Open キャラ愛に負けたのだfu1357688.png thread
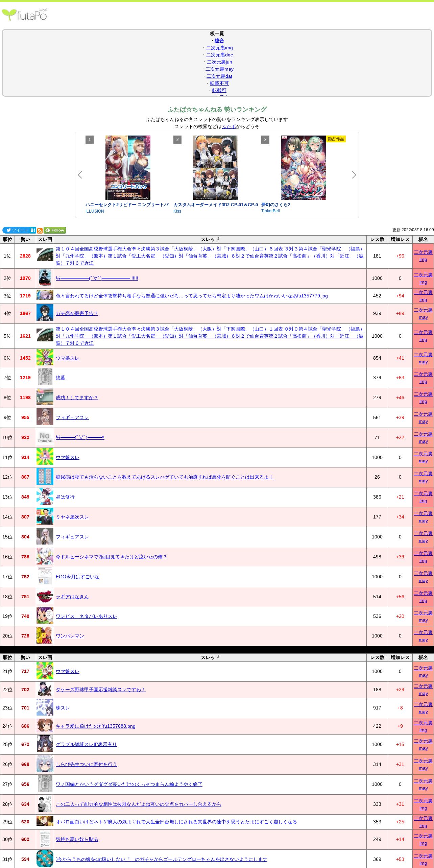 [96, 726]
